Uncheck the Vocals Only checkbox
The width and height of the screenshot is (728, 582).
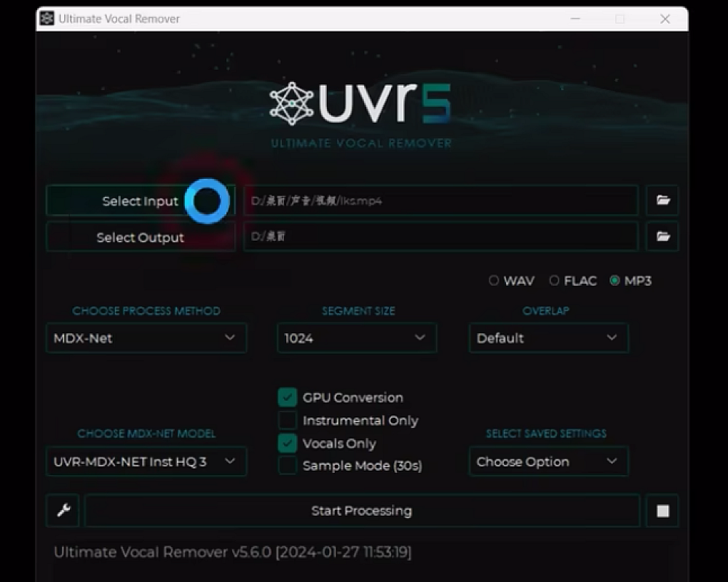(x=288, y=443)
